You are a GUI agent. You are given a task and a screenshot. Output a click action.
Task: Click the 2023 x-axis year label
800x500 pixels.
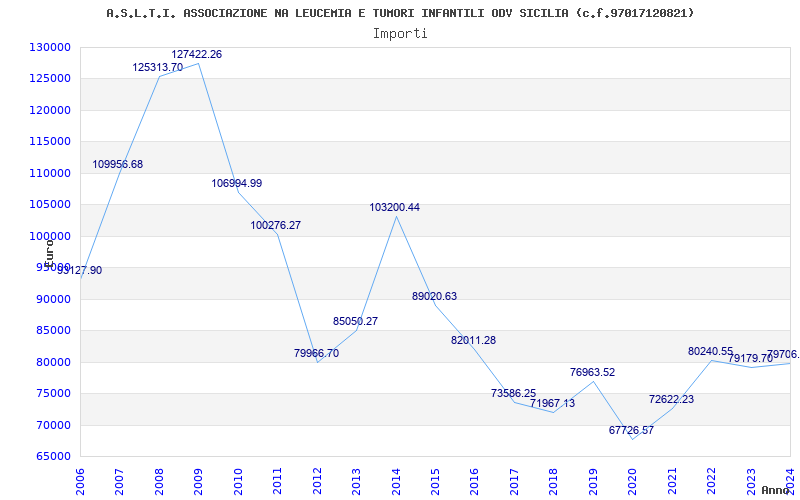[751, 481]
